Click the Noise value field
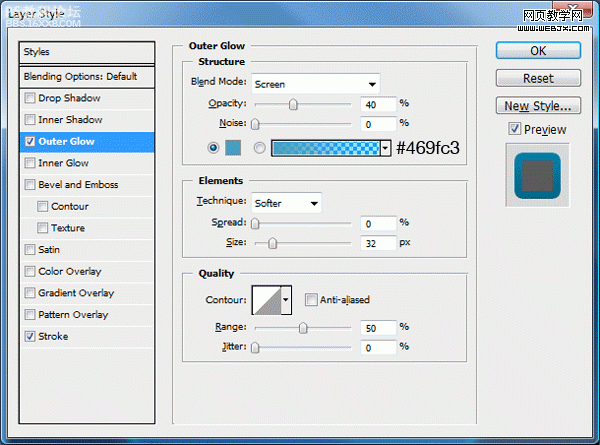600x445 pixels. (378, 124)
